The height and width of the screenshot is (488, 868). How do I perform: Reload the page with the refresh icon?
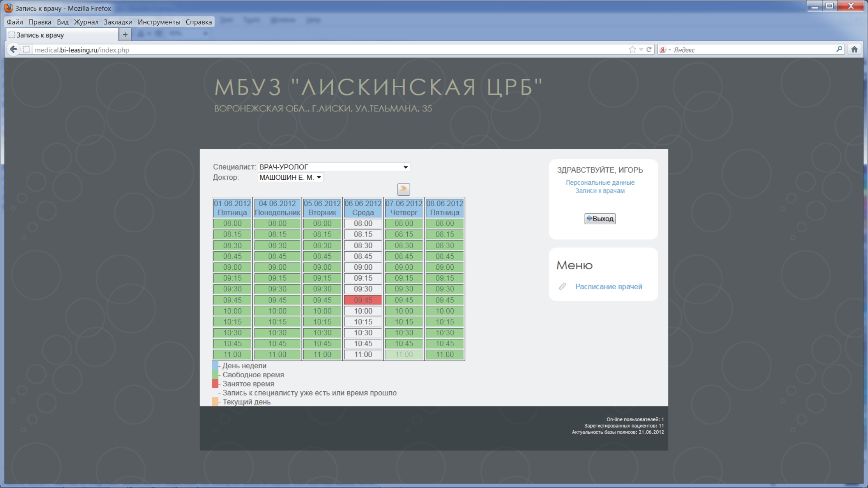pyautogui.click(x=649, y=49)
